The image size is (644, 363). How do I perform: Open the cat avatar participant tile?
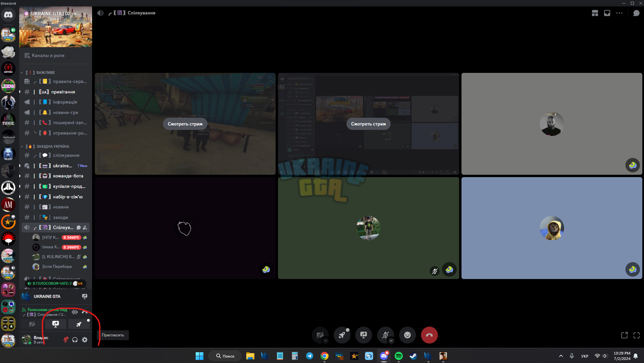tap(552, 228)
